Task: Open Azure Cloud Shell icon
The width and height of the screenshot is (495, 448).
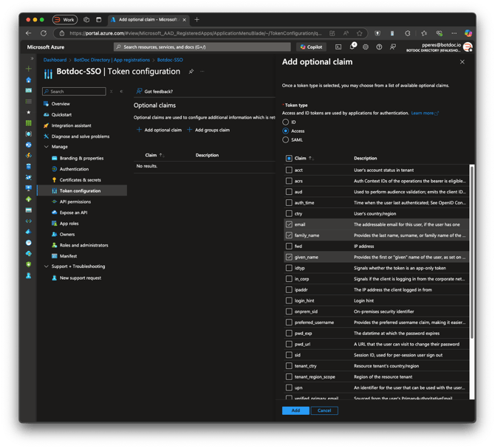Action: pyautogui.click(x=338, y=47)
